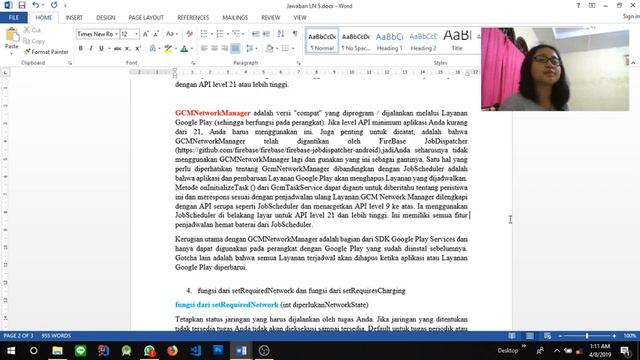640x360 pixels.
Task: Open the Borders dropdown
Action: (293, 48)
